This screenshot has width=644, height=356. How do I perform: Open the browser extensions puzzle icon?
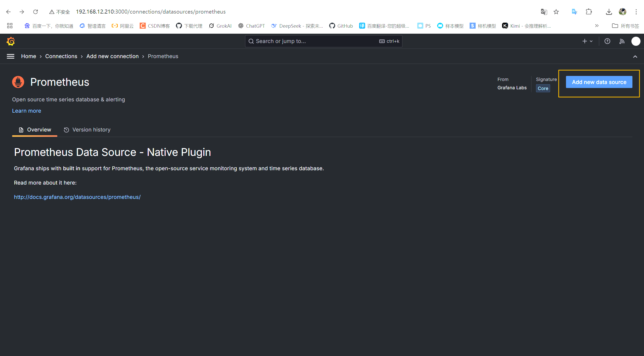[589, 12]
